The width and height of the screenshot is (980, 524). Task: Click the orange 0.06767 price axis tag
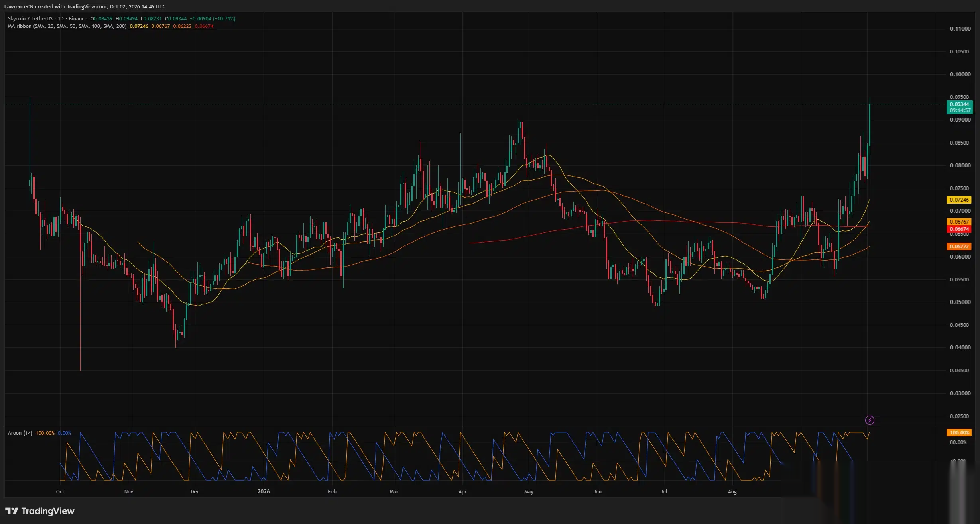coord(959,222)
